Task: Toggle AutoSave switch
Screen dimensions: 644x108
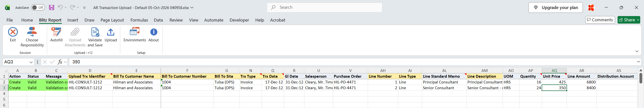Action: [x=38, y=8]
